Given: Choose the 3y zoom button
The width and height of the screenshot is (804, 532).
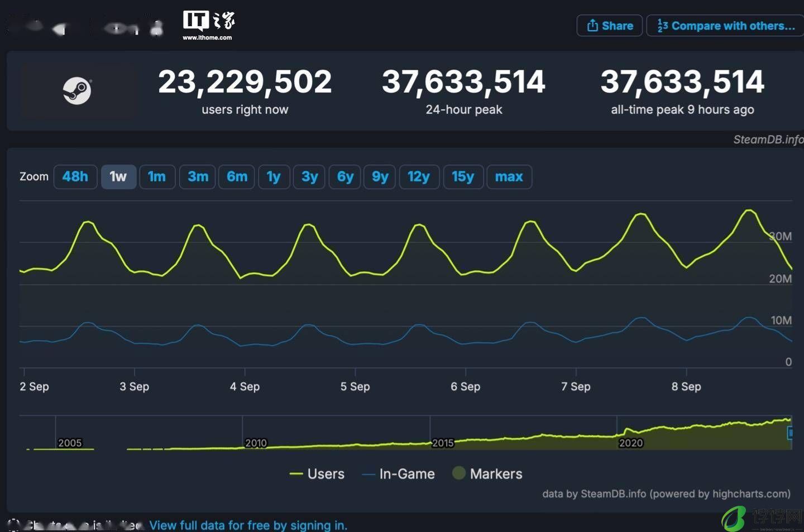Looking at the screenshot, I should point(309,177).
